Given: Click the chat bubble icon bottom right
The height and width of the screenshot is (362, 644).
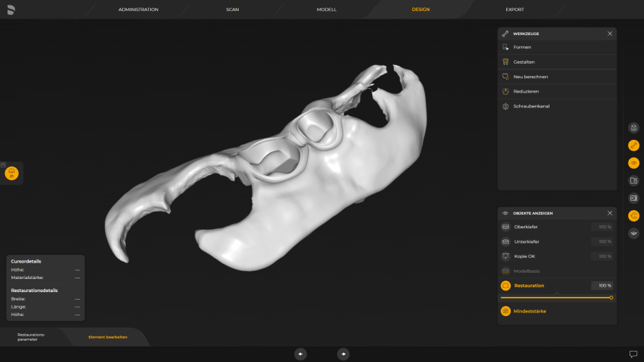Looking at the screenshot, I should click(633, 354).
